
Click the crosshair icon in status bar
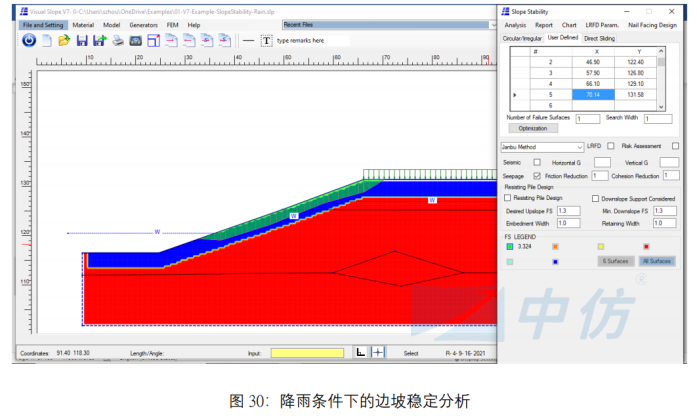pos(378,352)
